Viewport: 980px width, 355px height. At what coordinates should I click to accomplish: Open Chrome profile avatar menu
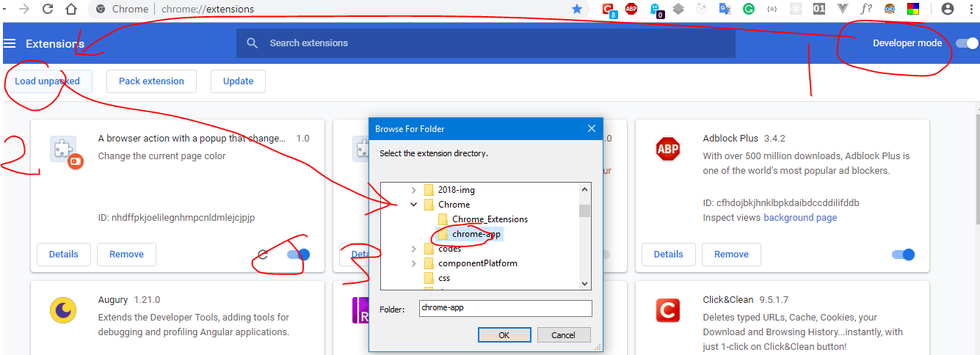coord(948,10)
